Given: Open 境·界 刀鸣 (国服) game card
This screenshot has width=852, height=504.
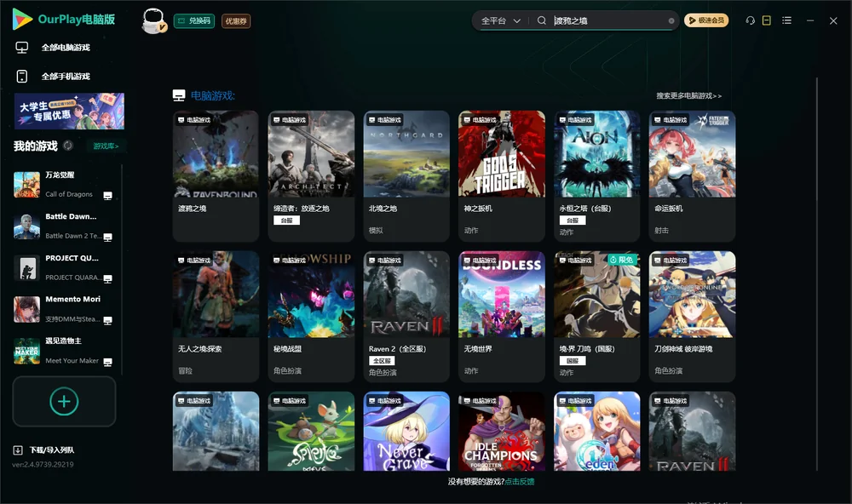Looking at the screenshot, I should click(x=596, y=316).
